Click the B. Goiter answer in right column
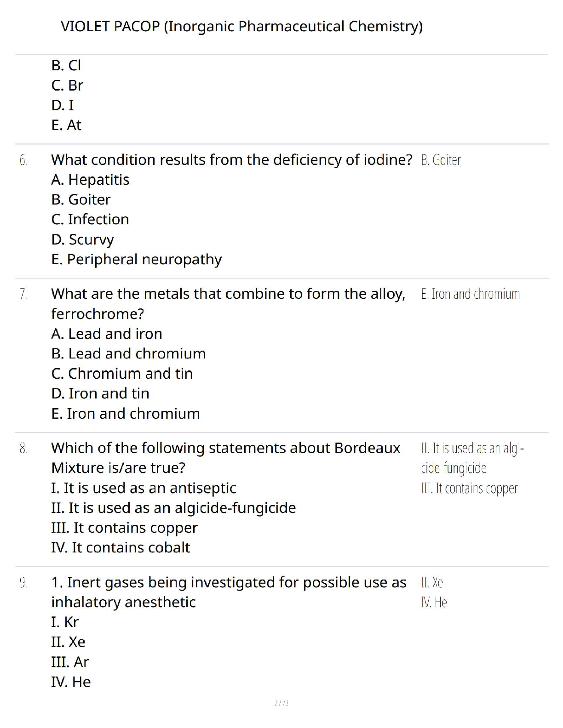The width and height of the screenshot is (563, 728). pos(441,160)
